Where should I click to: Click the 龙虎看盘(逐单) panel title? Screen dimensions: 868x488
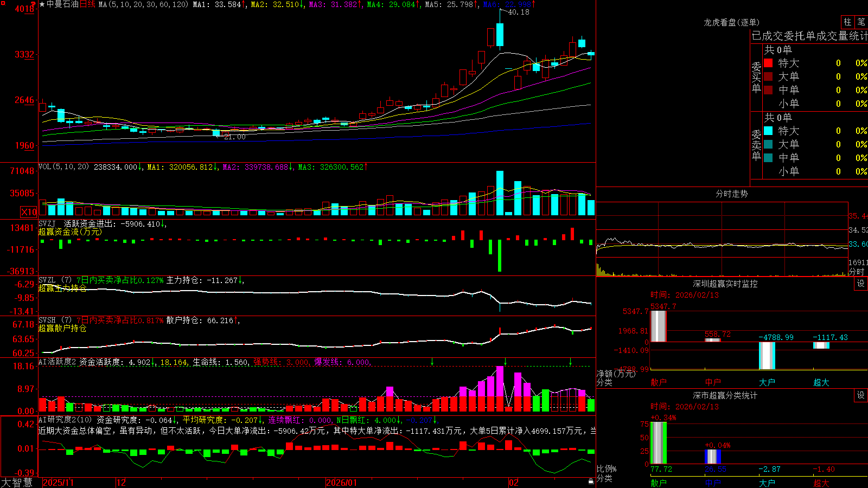click(731, 22)
